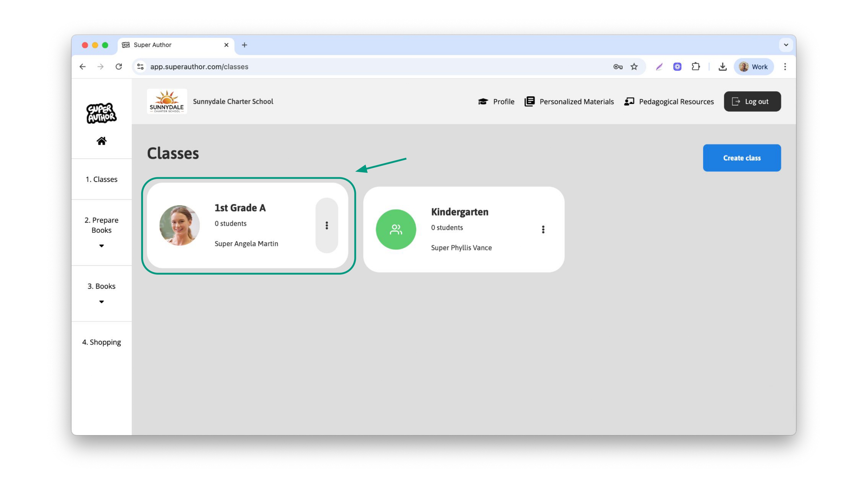The image size is (868, 488).
Task: Open the 1st Grade A class title
Action: tap(240, 208)
